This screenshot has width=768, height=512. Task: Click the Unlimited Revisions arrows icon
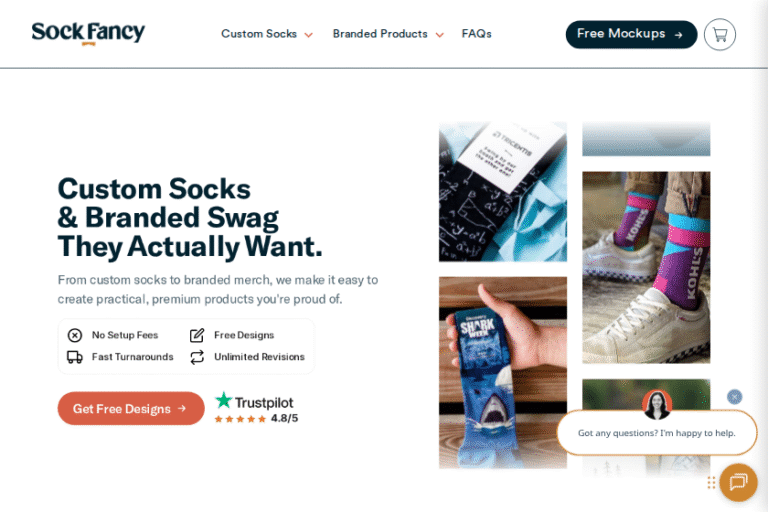pyautogui.click(x=197, y=357)
